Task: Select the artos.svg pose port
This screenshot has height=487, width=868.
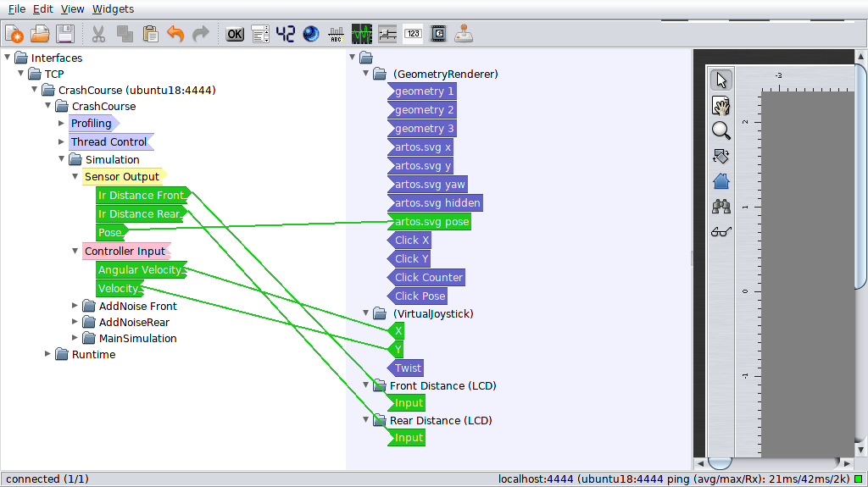Action: pyautogui.click(x=430, y=222)
